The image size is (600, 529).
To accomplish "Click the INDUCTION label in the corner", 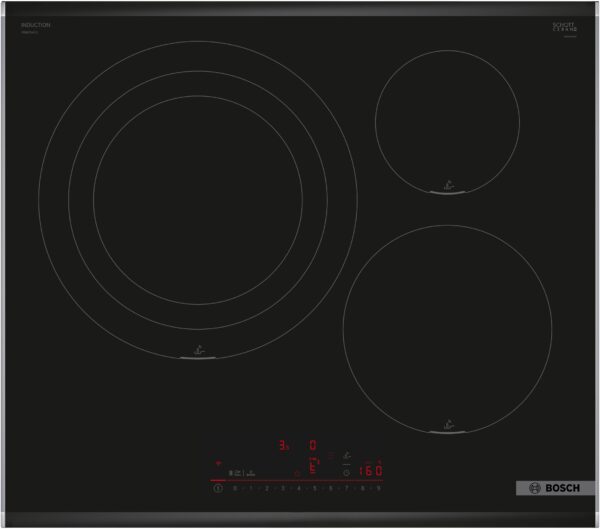I will click(x=36, y=25).
